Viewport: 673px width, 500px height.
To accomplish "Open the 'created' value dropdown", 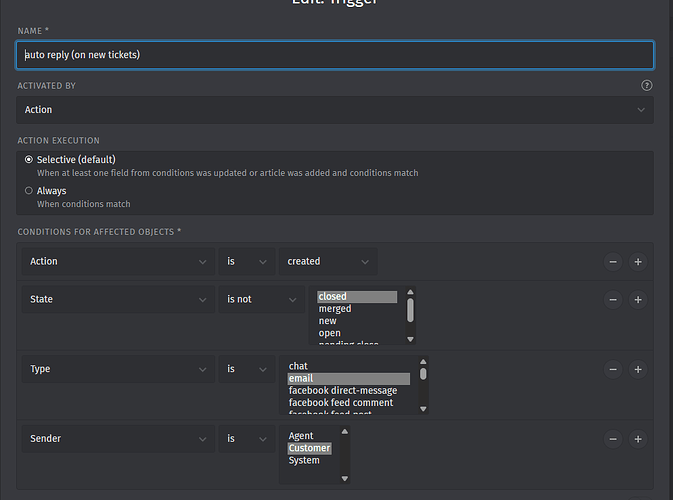I will point(328,261).
